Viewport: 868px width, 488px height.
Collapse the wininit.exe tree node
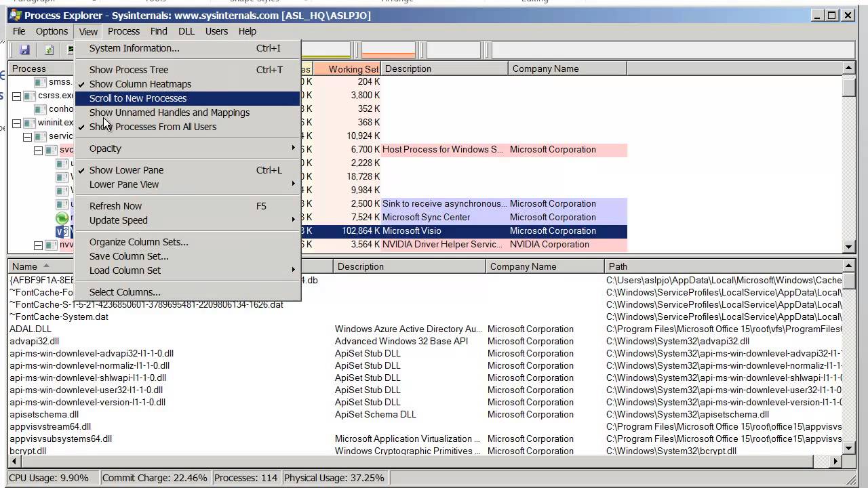tap(16, 123)
